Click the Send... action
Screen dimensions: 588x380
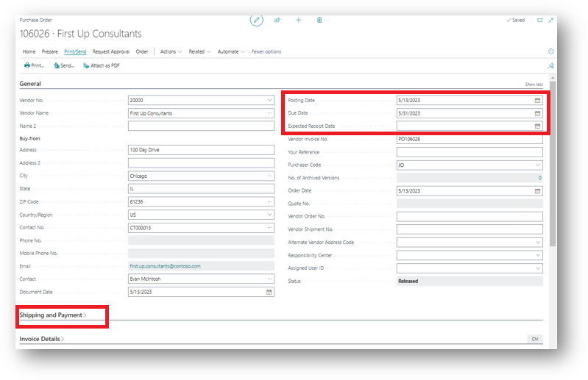[64, 65]
